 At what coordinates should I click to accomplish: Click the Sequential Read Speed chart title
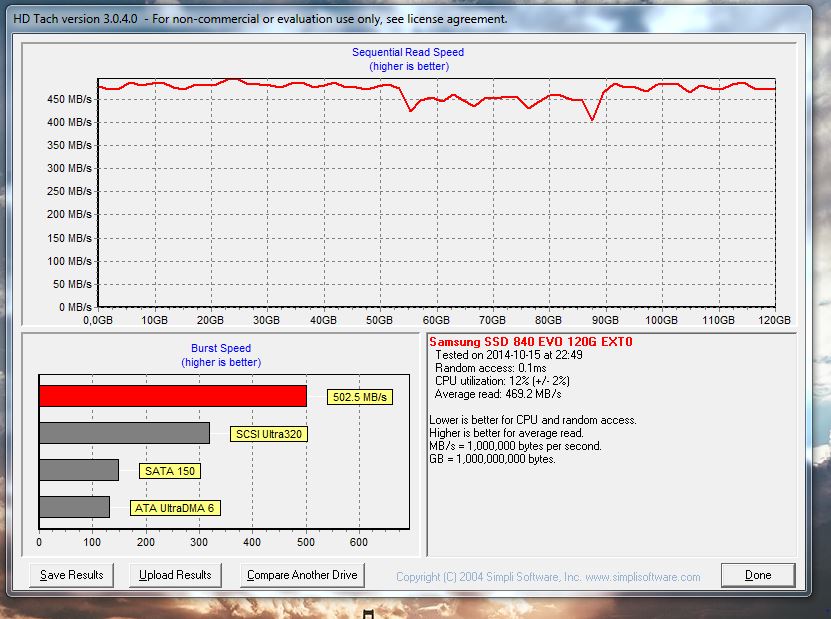(x=408, y=52)
